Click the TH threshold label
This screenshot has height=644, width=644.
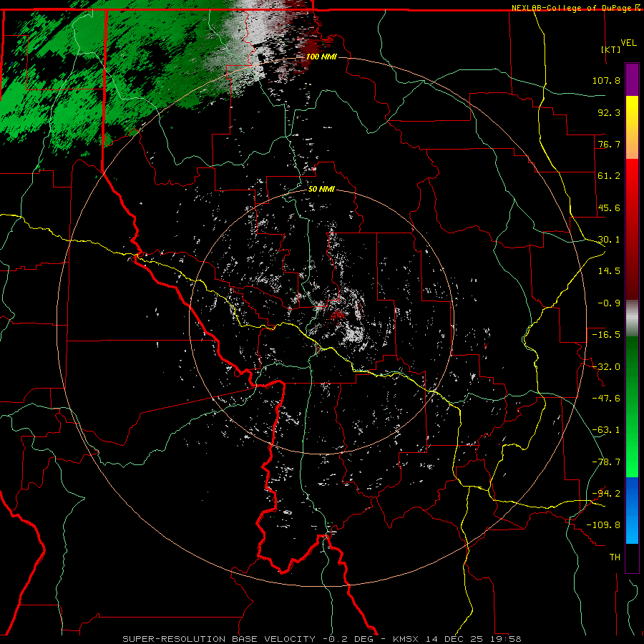[615, 557]
